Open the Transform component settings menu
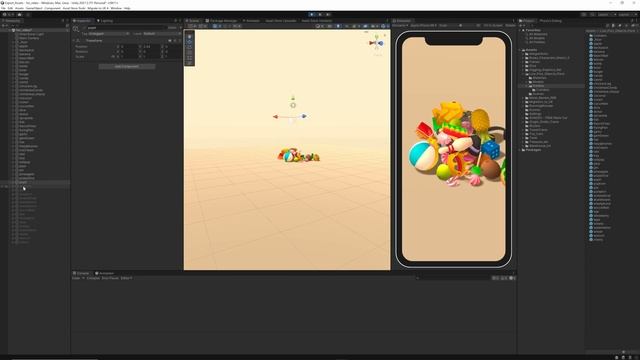 (x=180, y=41)
